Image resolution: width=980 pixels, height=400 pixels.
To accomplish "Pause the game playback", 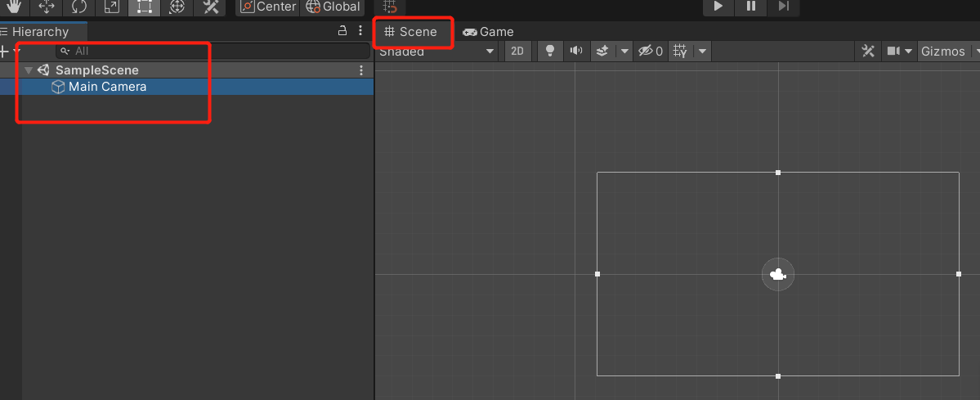I will click(751, 7).
